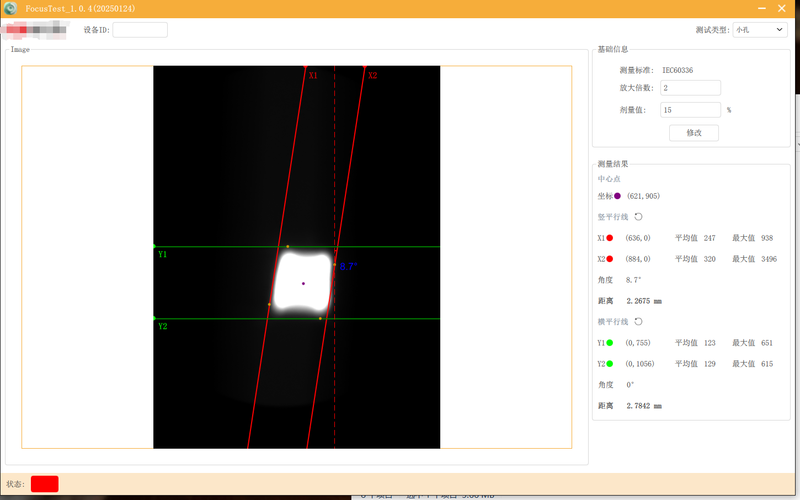This screenshot has height=500, width=800.
Task: Reset the vertical parallel lines (竖平行线) icon
Action: (x=638, y=217)
